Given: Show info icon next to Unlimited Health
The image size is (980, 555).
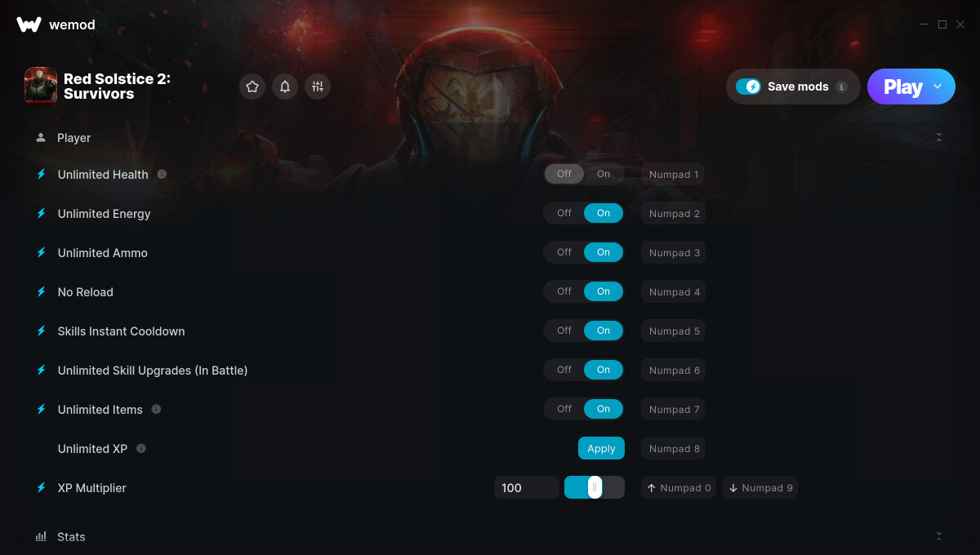Looking at the screenshot, I should 162,174.
